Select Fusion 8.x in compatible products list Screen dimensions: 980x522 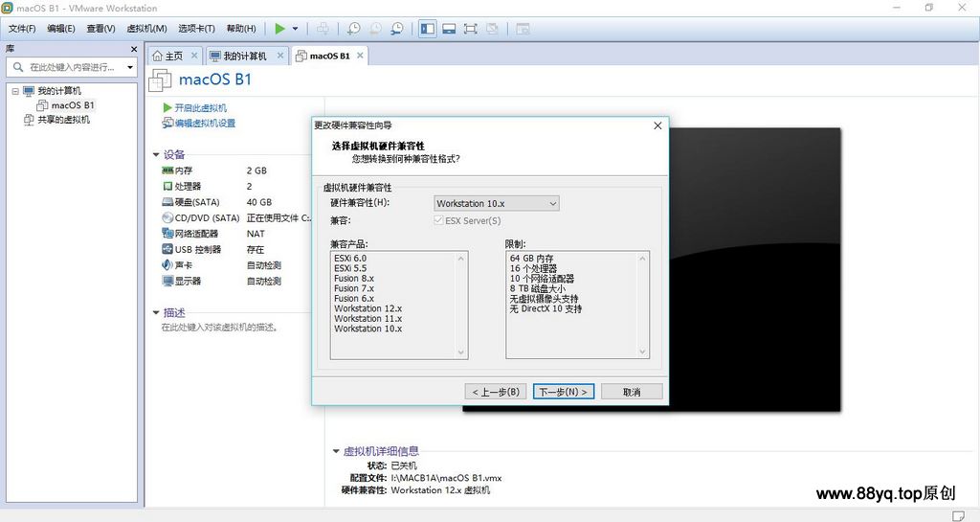click(354, 278)
